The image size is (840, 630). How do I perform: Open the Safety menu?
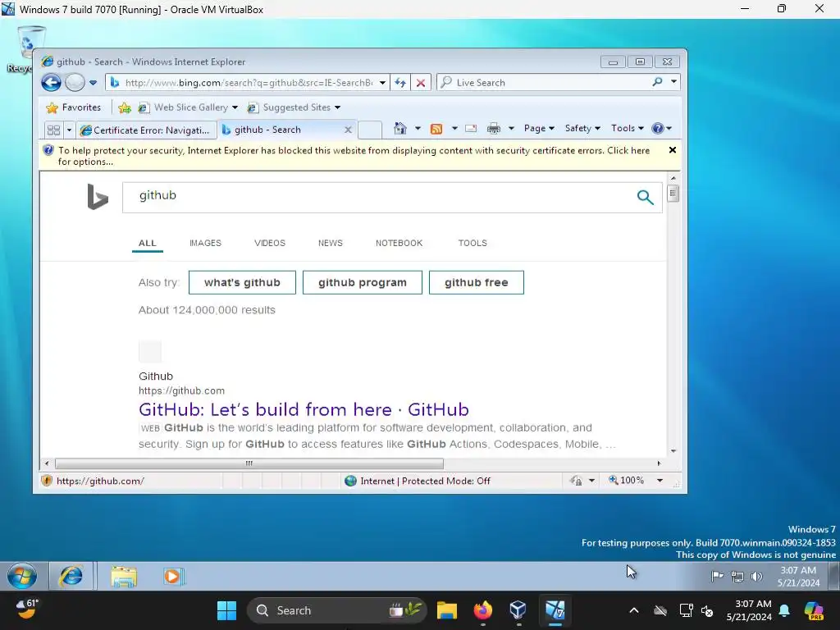point(582,128)
